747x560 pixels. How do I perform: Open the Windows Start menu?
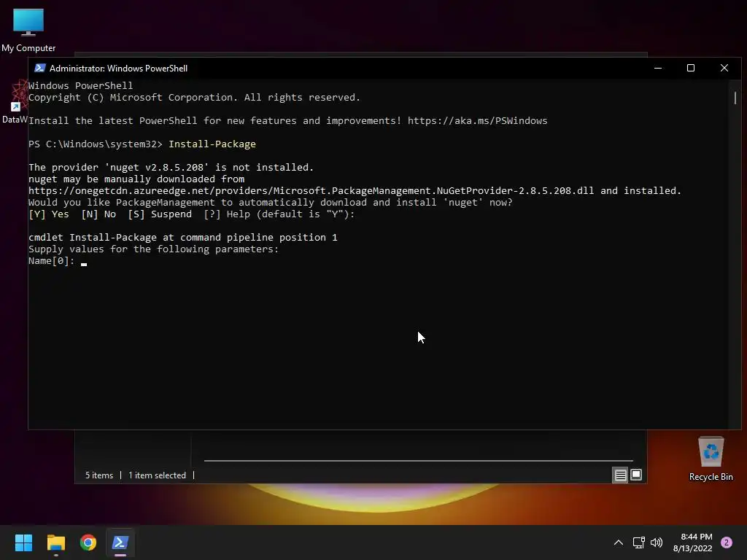[x=23, y=542]
